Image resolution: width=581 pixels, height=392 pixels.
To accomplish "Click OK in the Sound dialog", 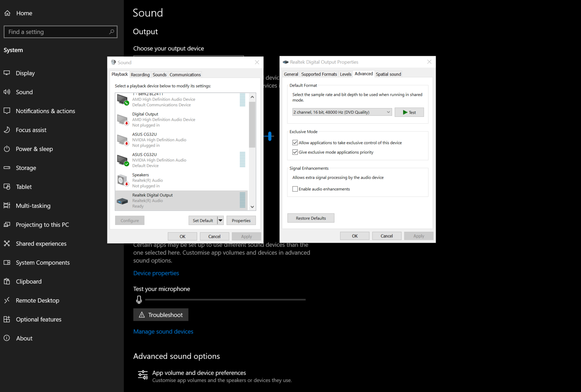I will click(x=182, y=236).
